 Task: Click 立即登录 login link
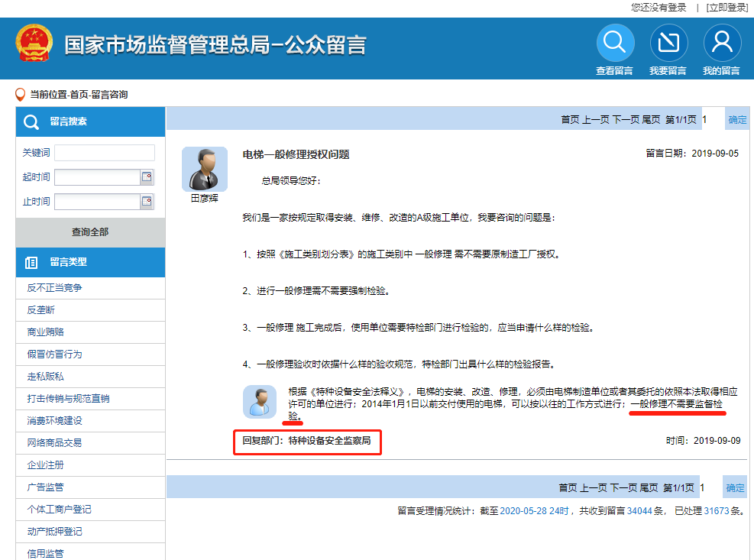(726, 7)
